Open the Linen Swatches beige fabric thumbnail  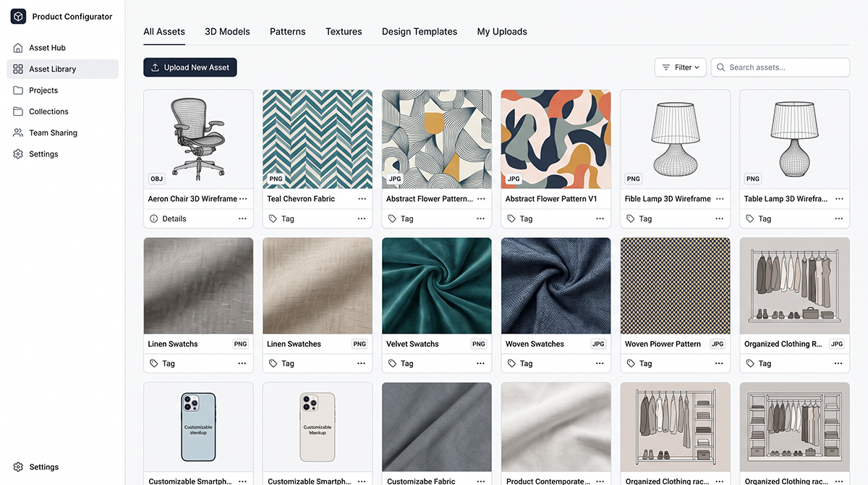click(x=318, y=286)
